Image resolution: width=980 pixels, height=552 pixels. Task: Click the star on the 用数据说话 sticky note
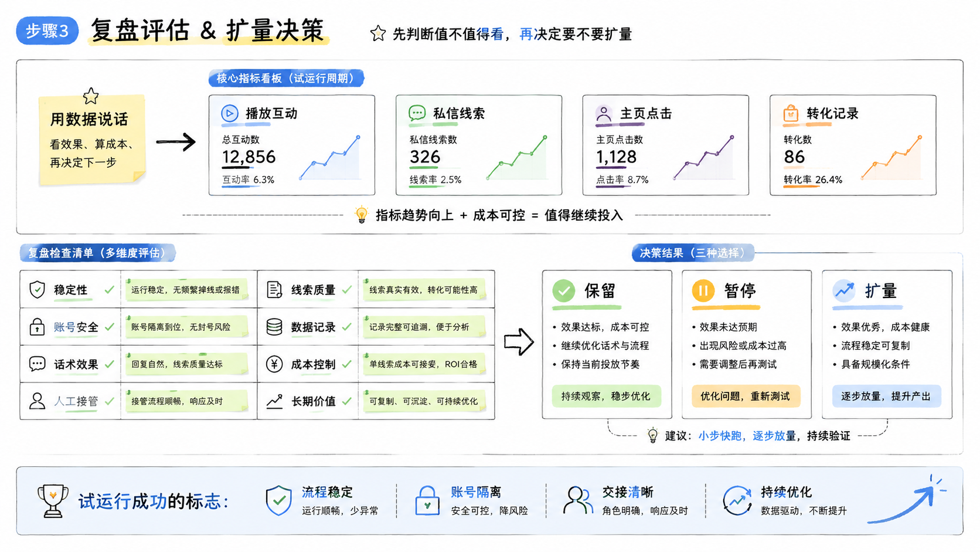click(91, 96)
